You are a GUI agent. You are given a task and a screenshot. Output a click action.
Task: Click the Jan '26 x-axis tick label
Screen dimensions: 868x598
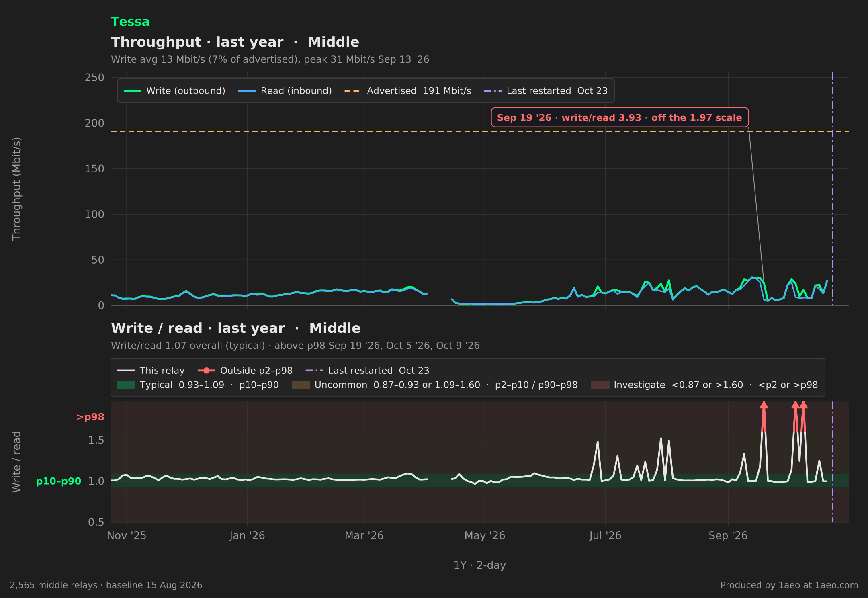(247, 536)
